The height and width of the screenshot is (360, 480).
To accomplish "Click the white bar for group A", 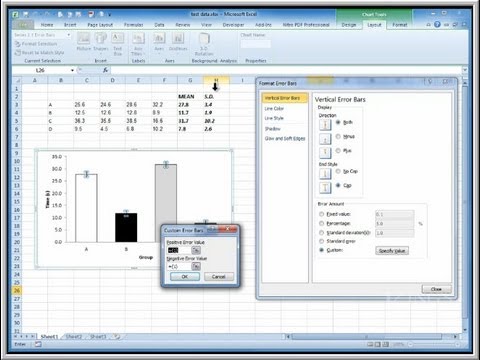I will [86, 208].
